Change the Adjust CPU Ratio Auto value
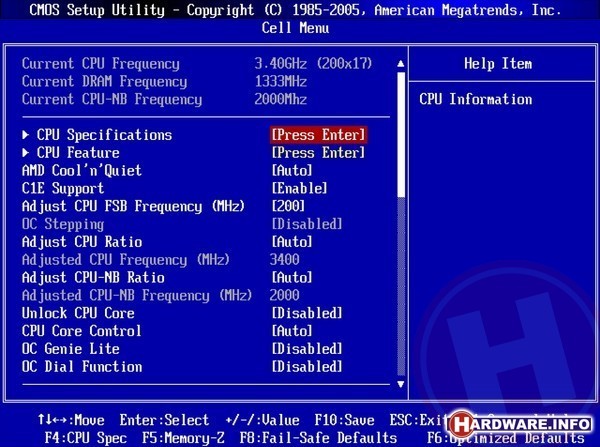This screenshot has height=447, width=600. (292, 241)
